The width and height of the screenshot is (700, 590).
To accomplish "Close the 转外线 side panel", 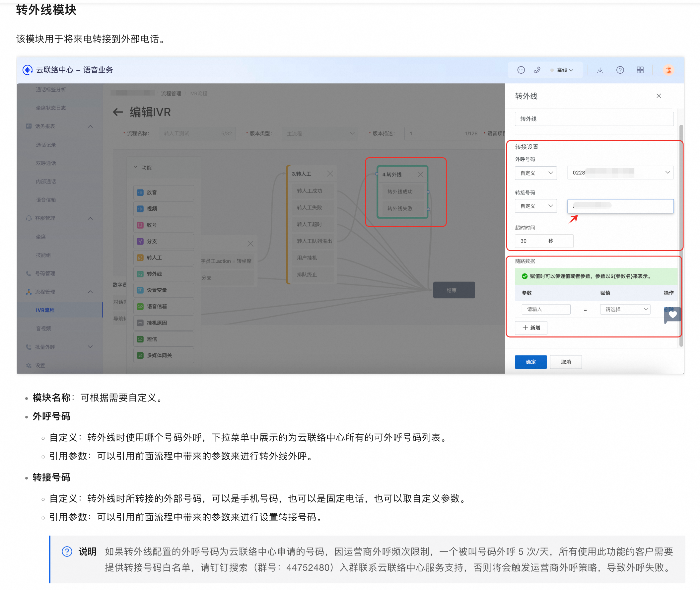I will point(659,96).
